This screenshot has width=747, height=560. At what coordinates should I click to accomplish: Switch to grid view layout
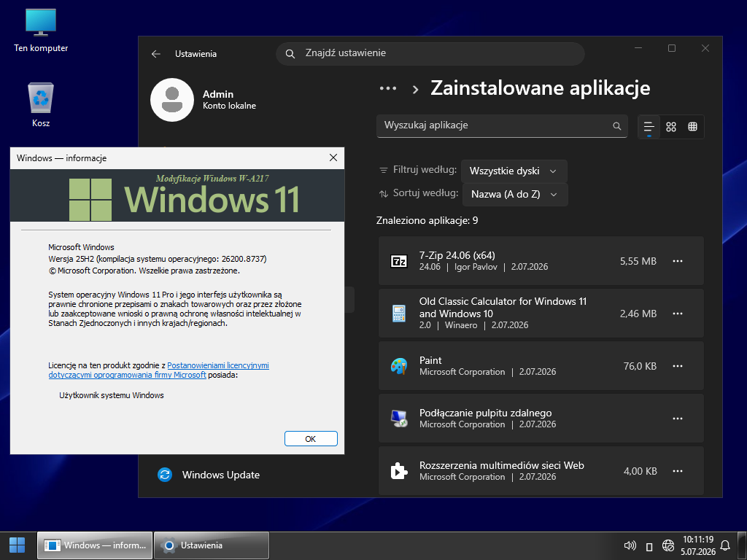point(671,127)
